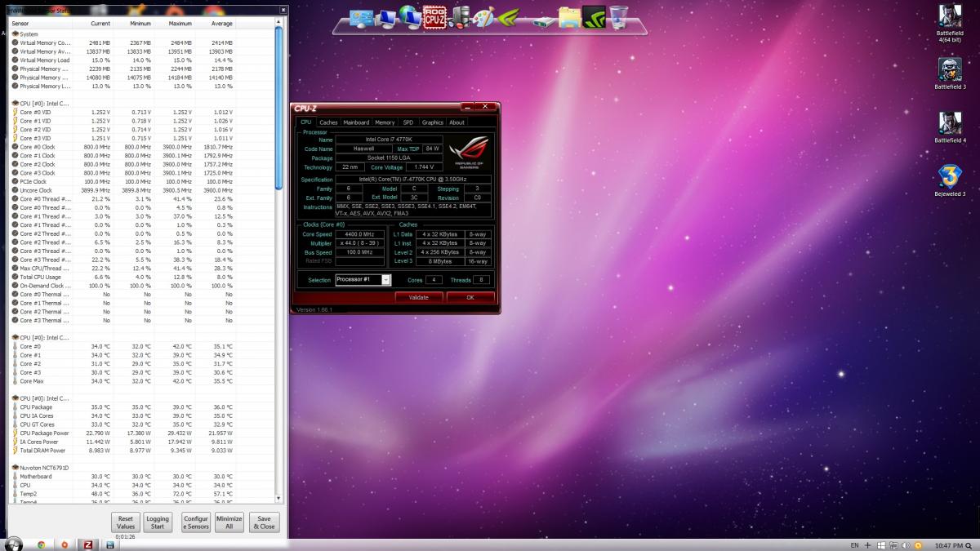Select the PCIe Clock sensor row
The height and width of the screenshot is (551, 980).
(x=143, y=181)
